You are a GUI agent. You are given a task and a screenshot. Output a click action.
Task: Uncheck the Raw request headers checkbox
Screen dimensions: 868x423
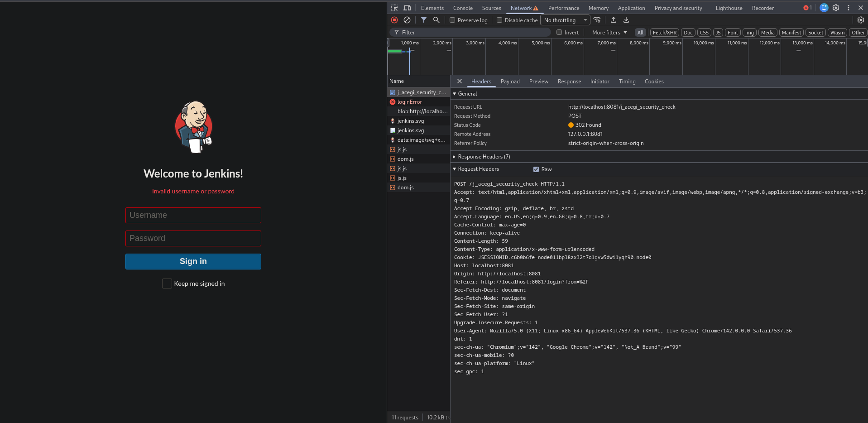[536, 169]
